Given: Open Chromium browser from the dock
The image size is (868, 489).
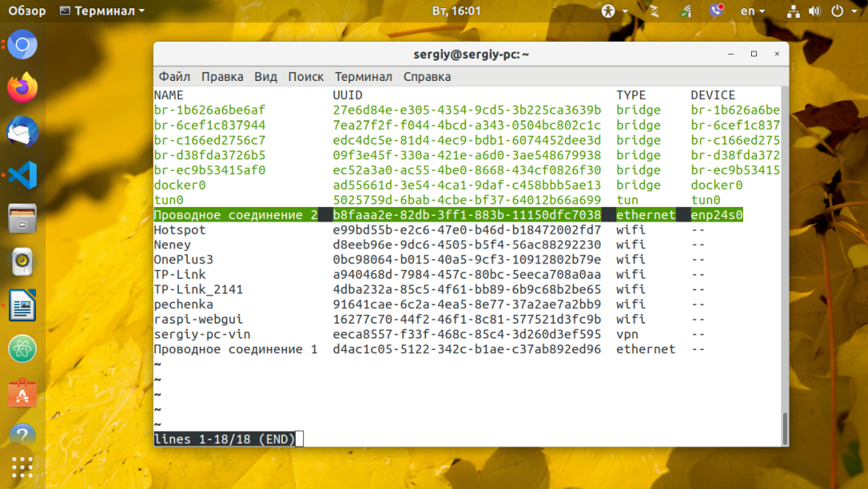Looking at the screenshot, I should tap(22, 45).
